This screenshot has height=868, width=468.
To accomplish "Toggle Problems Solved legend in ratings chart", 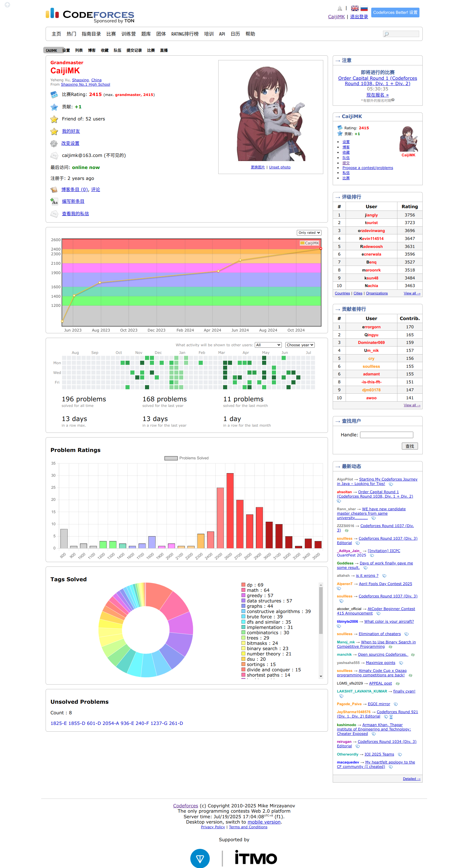I will point(186,458).
